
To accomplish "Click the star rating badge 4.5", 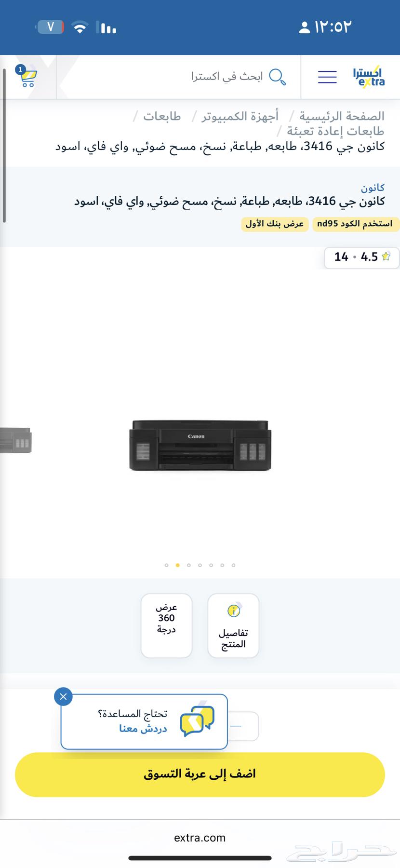I will click(362, 257).
